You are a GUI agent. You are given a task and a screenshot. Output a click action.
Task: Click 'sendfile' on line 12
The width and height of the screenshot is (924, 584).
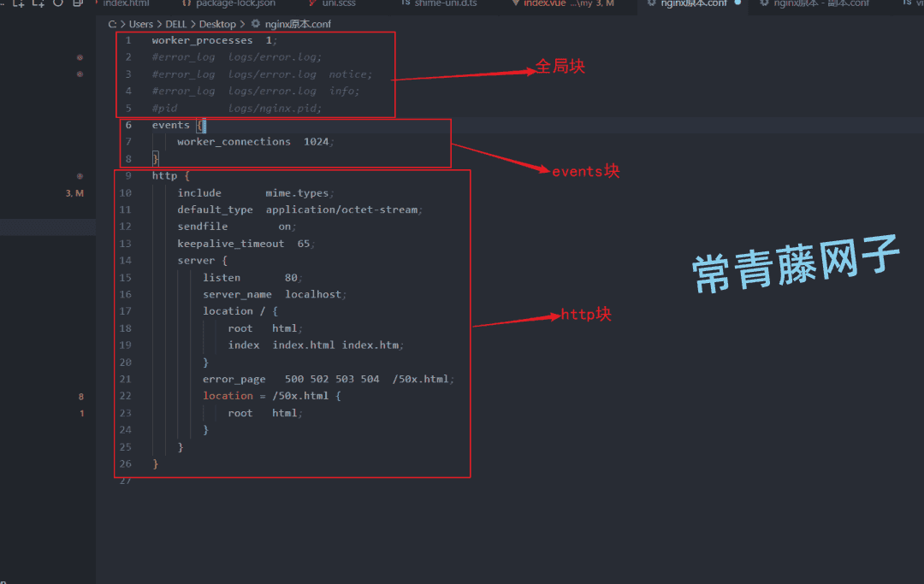tap(203, 227)
